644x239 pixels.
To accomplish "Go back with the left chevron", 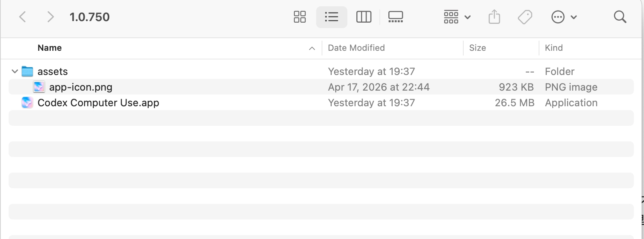I will pos(23,17).
